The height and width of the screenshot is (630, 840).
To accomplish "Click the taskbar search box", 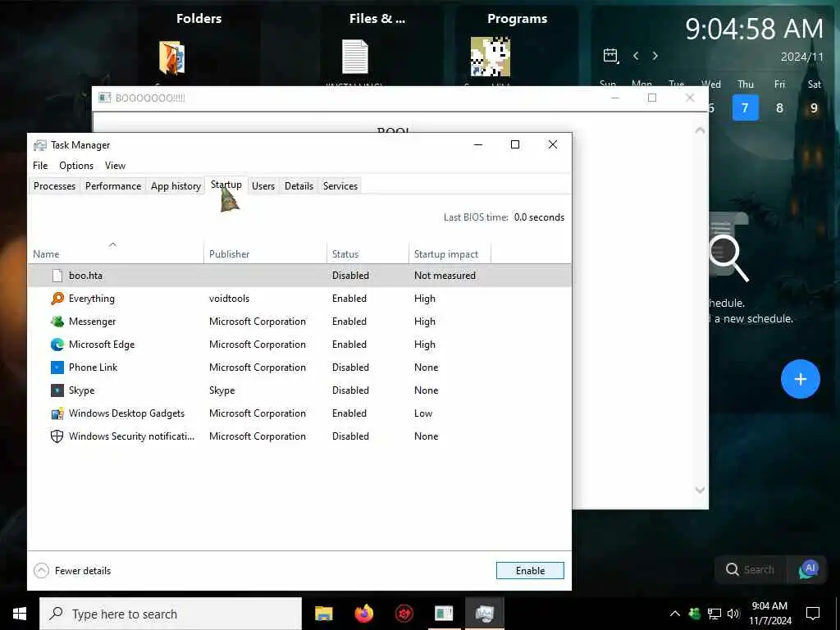I will [x=171, y=614].
